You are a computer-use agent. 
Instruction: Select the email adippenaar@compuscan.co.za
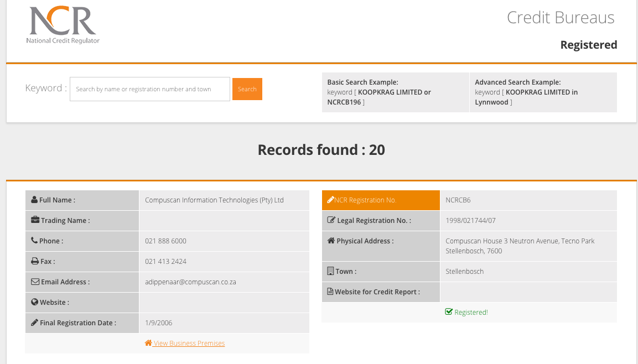tap(190, 282)
